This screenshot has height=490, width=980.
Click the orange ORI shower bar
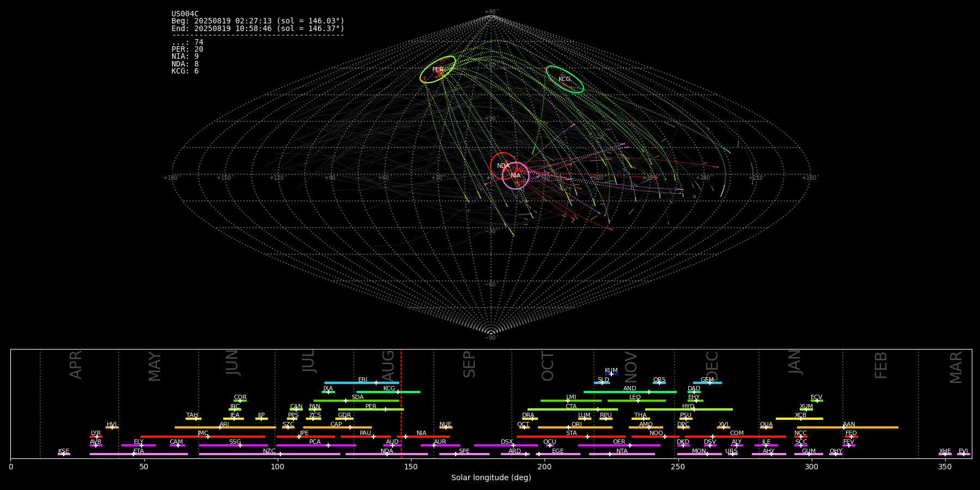click(575, 427)
